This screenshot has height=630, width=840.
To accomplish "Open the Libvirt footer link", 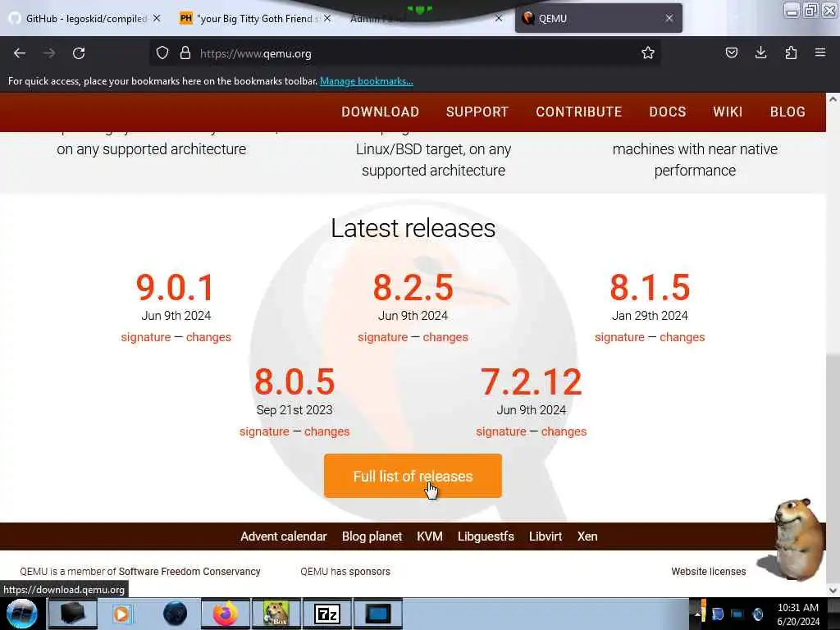I will tap(546, 536).
